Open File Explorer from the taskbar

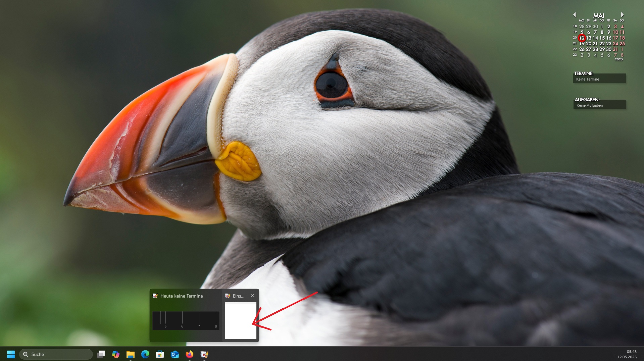click(x=131, y=354)
